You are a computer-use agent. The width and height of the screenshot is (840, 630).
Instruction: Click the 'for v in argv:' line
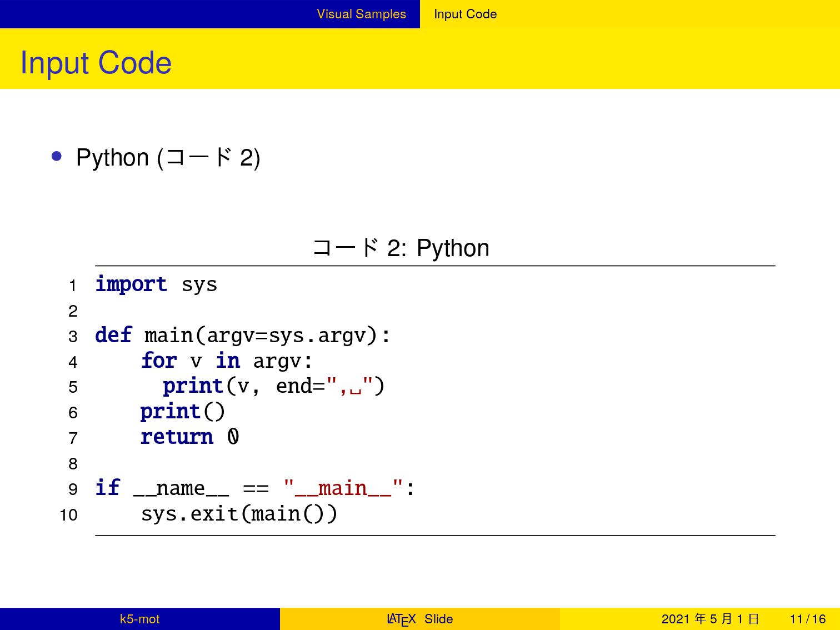point(227,361)
